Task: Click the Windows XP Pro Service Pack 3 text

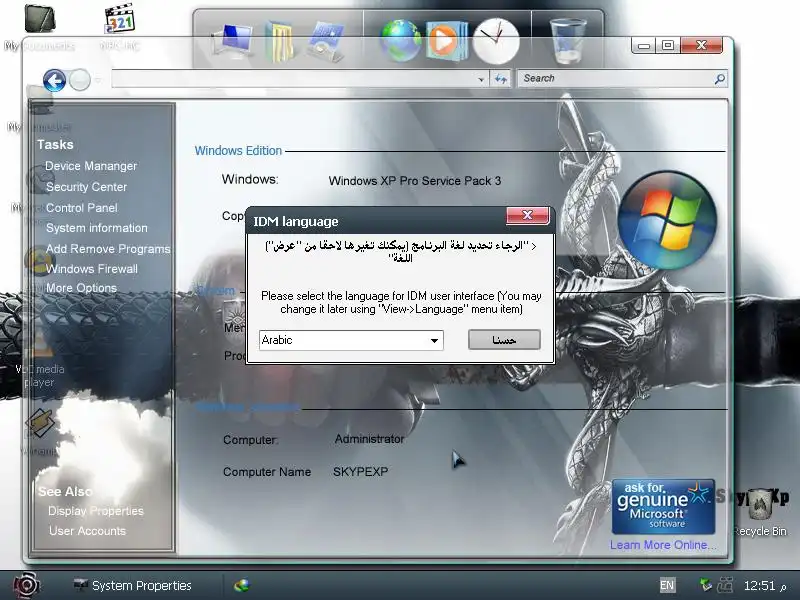Action: [x=415, y=181]
